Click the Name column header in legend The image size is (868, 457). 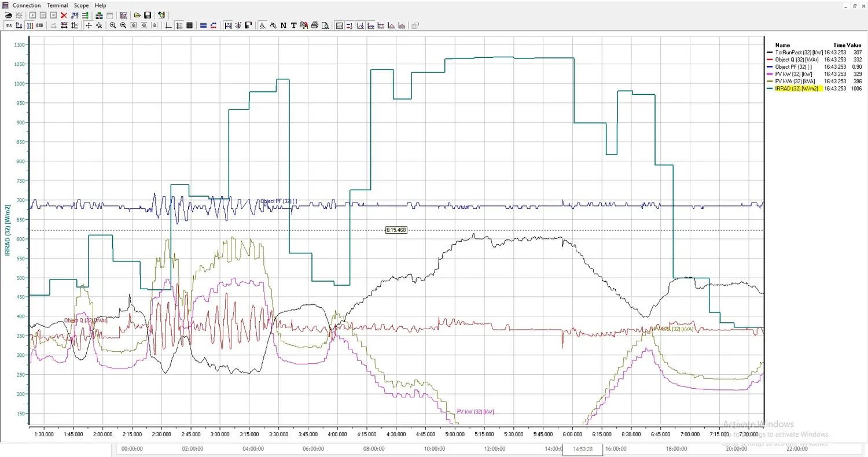pos(782,45)
